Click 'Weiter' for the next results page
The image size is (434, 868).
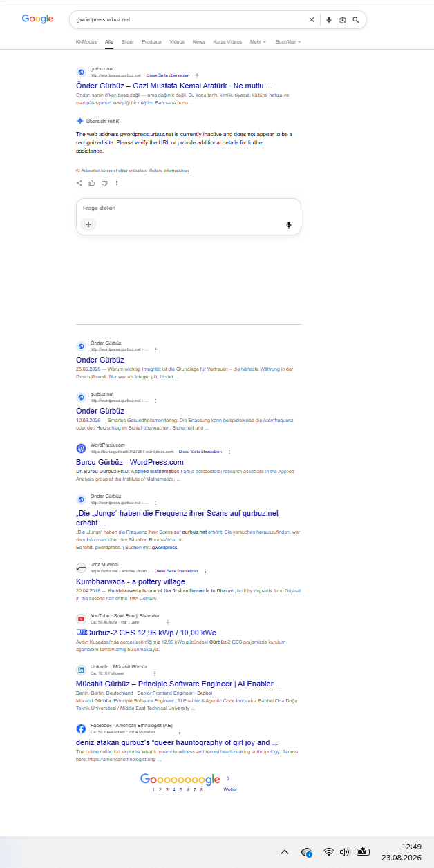230,789
